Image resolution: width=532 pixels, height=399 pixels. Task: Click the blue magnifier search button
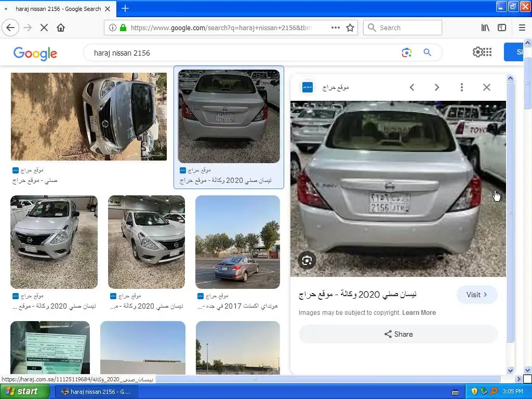click(427, 52)
